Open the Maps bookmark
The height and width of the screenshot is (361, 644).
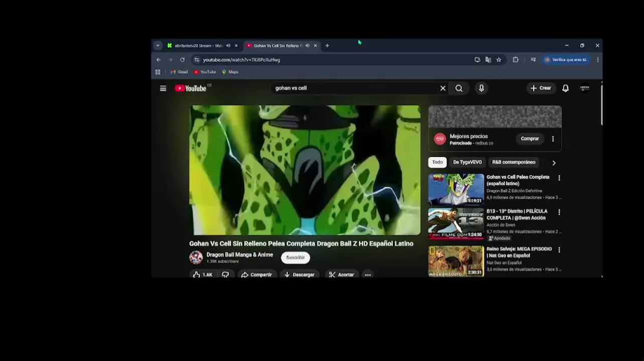(230, 72)
